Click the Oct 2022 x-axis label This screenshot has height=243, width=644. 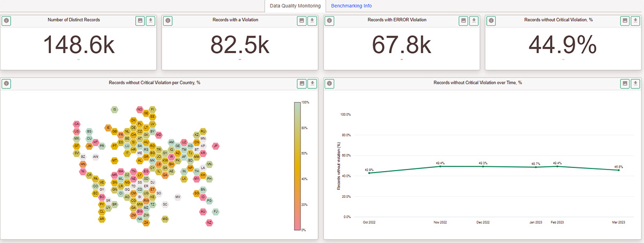(369, 222)
